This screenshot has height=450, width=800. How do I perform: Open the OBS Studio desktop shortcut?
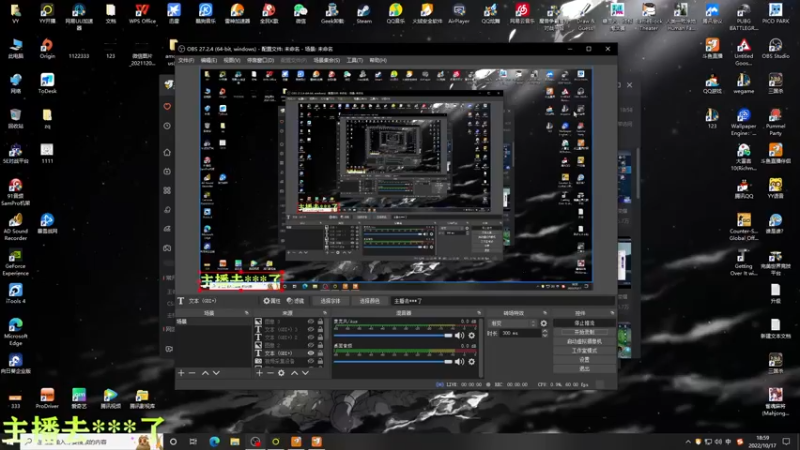(x=776, y=48)
